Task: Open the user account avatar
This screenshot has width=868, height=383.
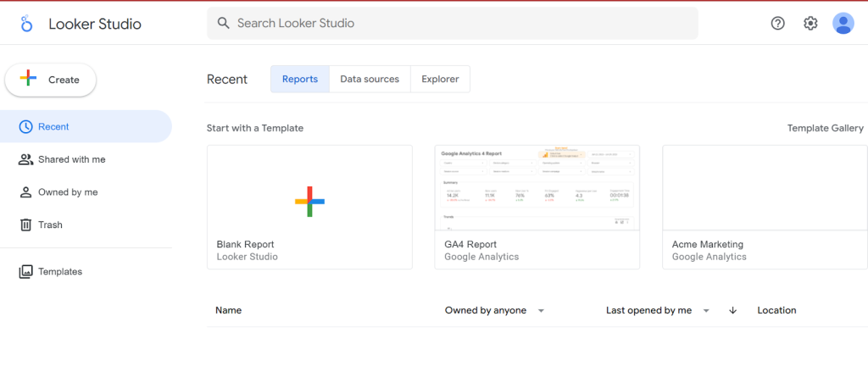Action: pyautogui.click(x=843, y=23)
